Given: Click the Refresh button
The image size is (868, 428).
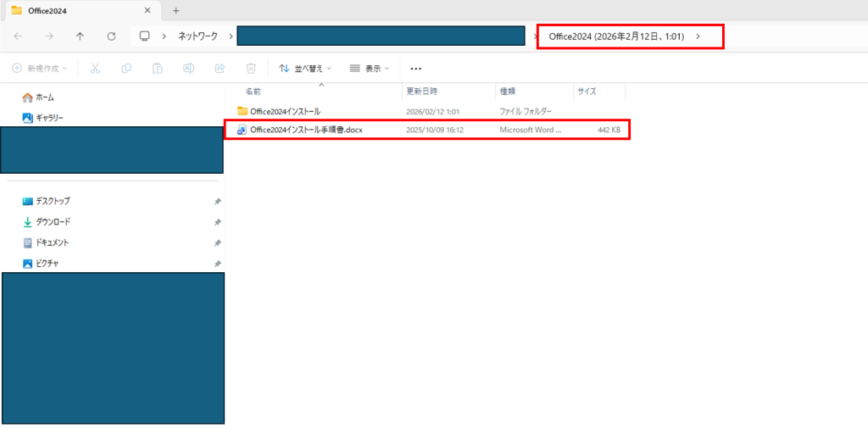Looking at the screenshot, I should coord(111,36).
